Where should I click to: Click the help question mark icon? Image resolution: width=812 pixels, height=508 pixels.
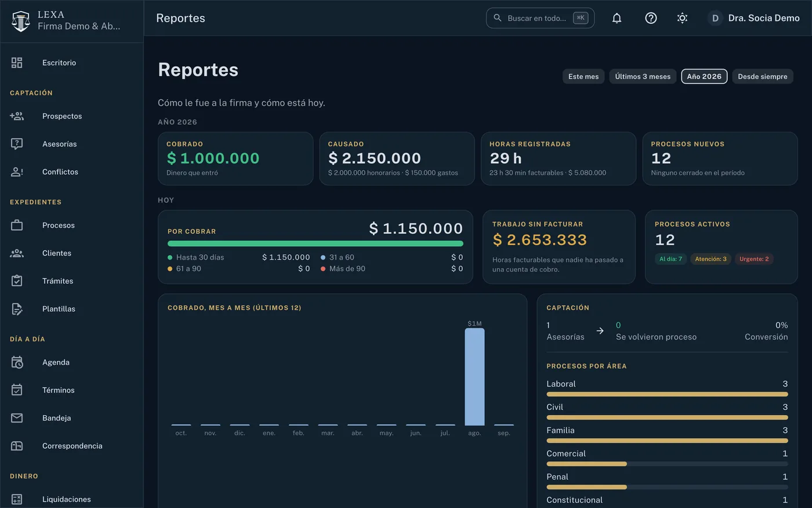651,18
